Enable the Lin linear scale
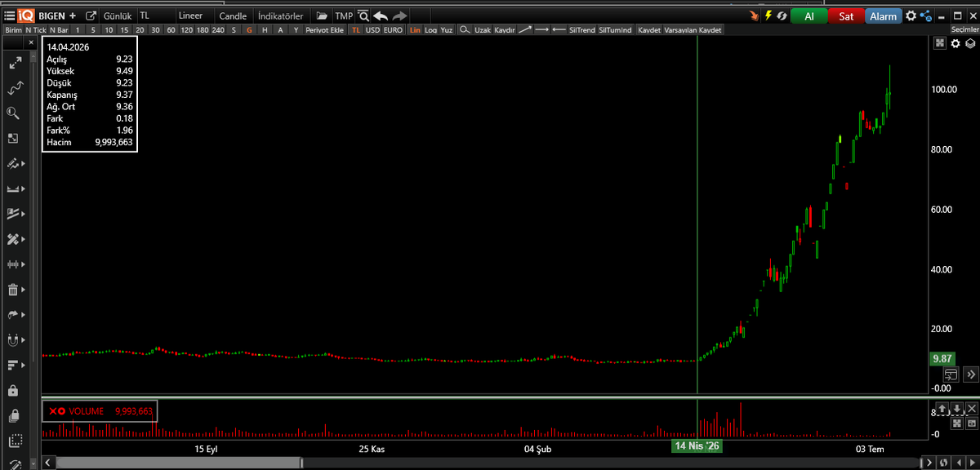 (415, 29)
